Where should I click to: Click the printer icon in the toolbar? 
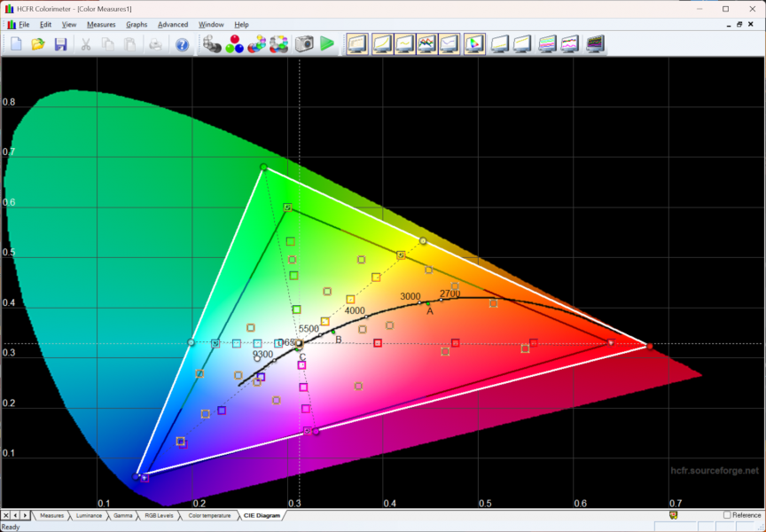[156, 43]
